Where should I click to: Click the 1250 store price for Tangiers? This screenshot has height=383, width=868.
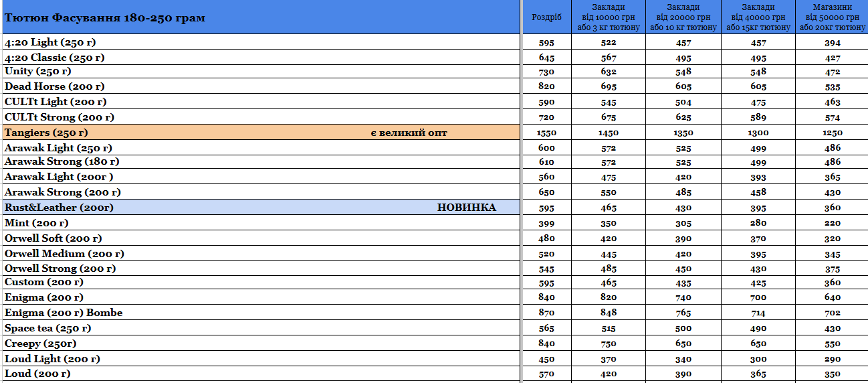click(x=833, y=133)
